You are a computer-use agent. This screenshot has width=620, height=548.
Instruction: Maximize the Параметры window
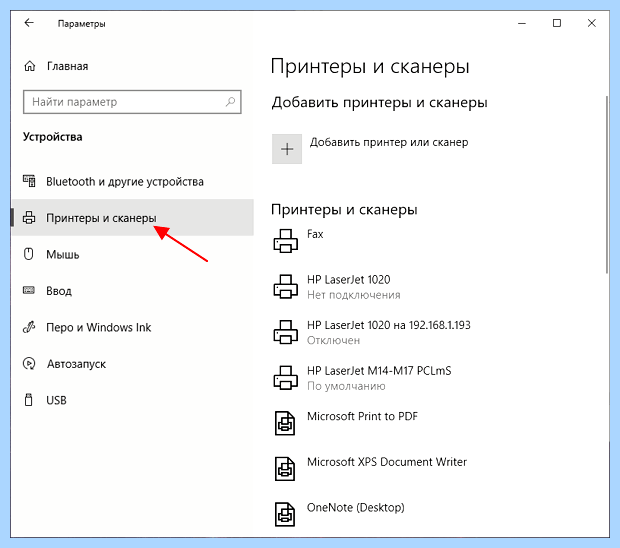(557, 23)
